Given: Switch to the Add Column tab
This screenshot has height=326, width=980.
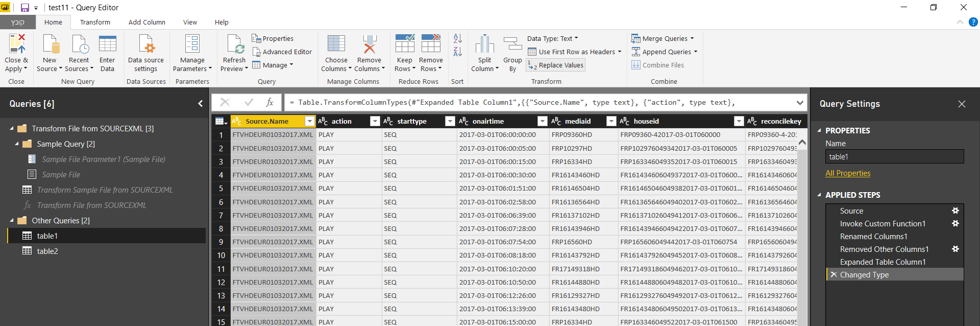Looking at the screenshot, I should pos(147,22).
